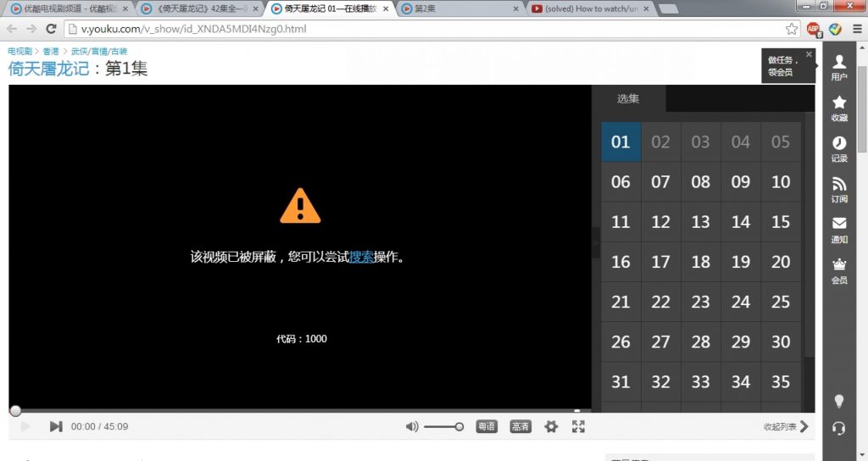Mute the video with speaker icon
Screen dimensions: 868x461
tap(412, 426)
